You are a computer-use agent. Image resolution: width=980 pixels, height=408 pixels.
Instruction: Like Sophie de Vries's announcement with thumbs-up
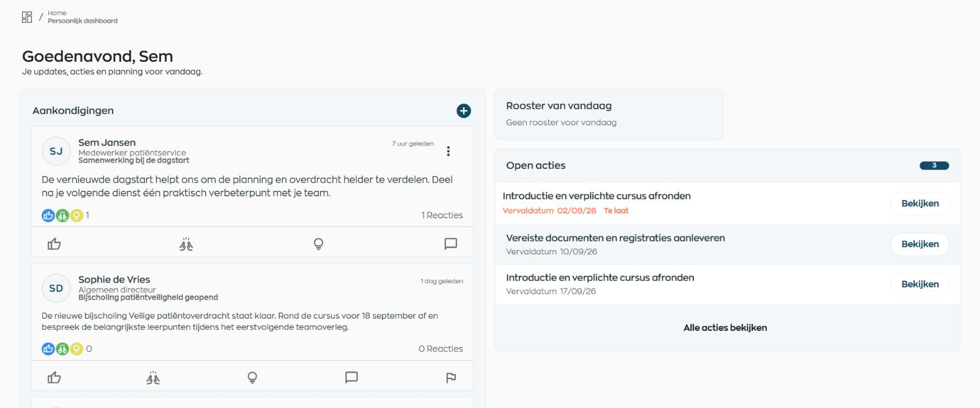coord(54,378)
